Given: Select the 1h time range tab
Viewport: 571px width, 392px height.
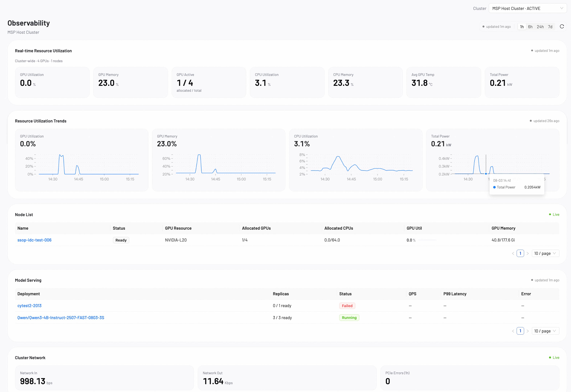Looking at the screenshot, I should click(x=522, y=27).
